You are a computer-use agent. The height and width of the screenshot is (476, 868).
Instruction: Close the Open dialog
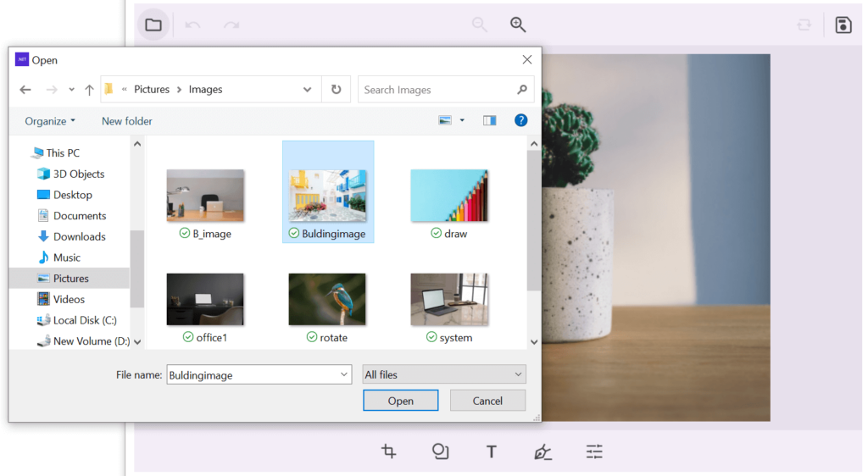[x=527, y=59]
